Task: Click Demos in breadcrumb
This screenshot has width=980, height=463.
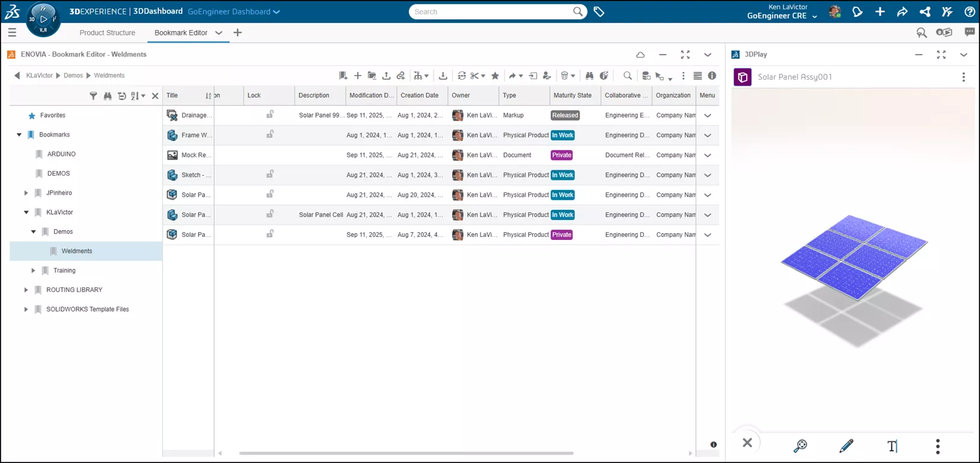Action: pyautogui.click(x=73, y=76)
